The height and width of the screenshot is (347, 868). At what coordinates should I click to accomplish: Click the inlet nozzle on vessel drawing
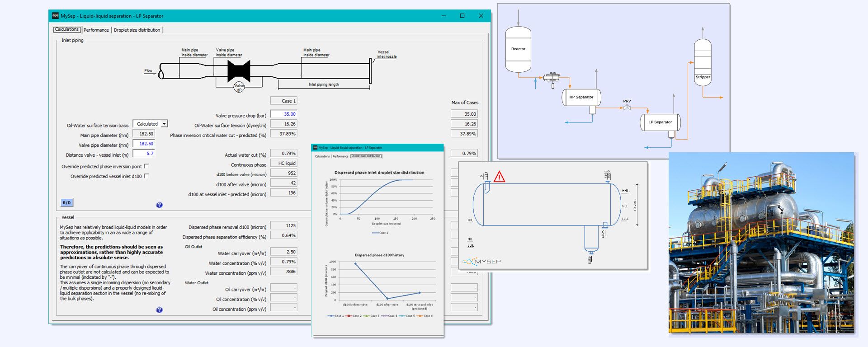[487, 187]
